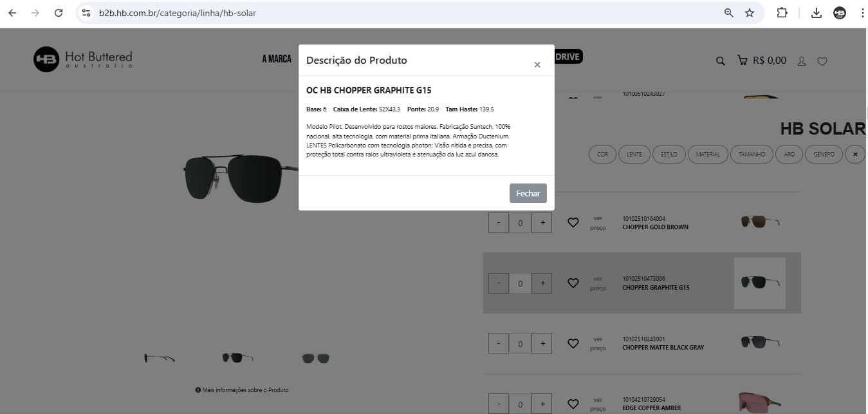The image size is (868, 414).
Task: Increase quantity for Edge Copper Amber
Action: [x=542, y=404]
